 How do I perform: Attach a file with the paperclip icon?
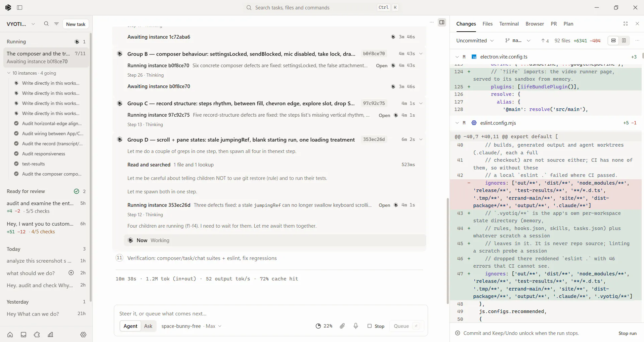pyautogui.click(x=342, y=326)
